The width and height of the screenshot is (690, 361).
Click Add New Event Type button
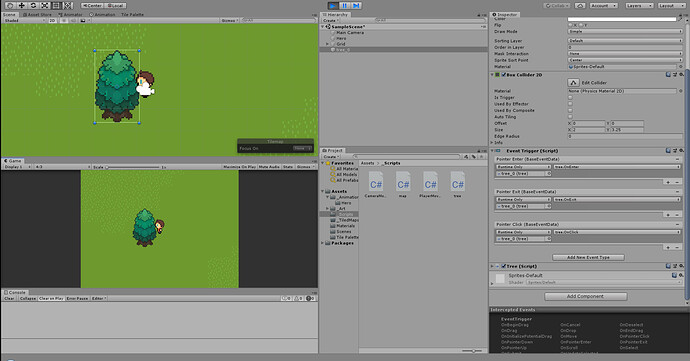click(x=588, y=257)
